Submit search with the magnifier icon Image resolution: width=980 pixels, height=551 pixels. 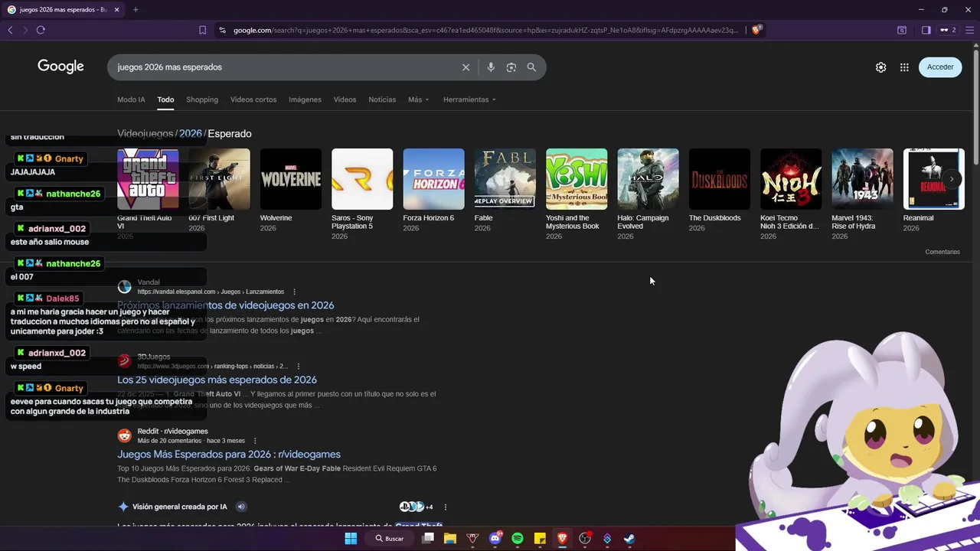(531, 67)
